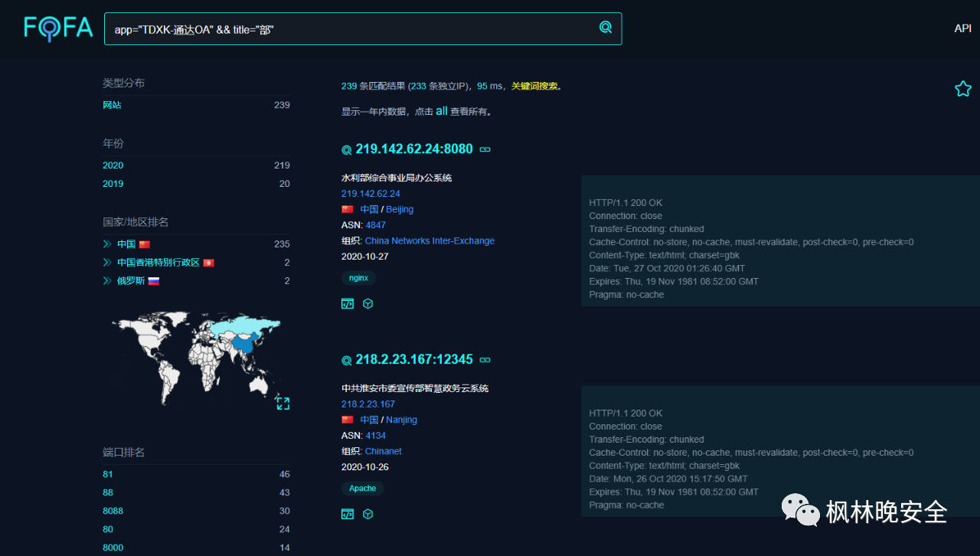Expand the 中国 country entry
This screenshot has height=556, width=980.
(x=107, y=244)
